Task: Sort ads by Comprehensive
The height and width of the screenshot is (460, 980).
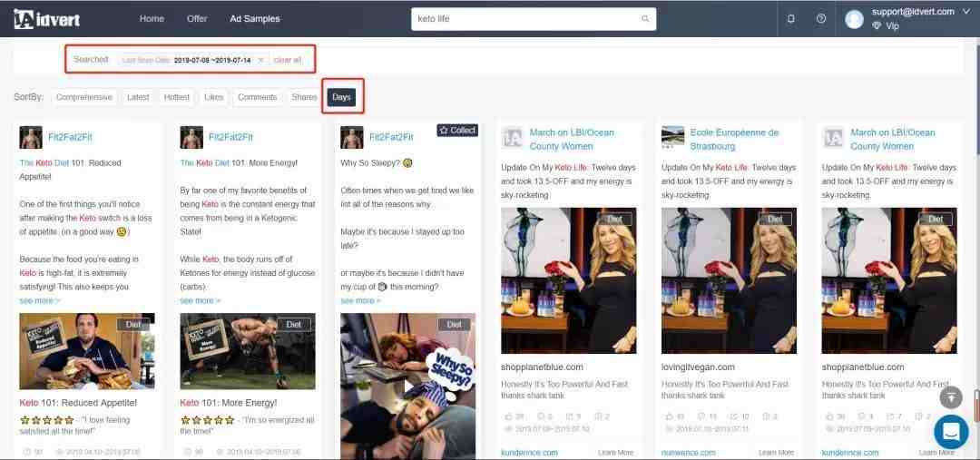Action: pos(84,97)
